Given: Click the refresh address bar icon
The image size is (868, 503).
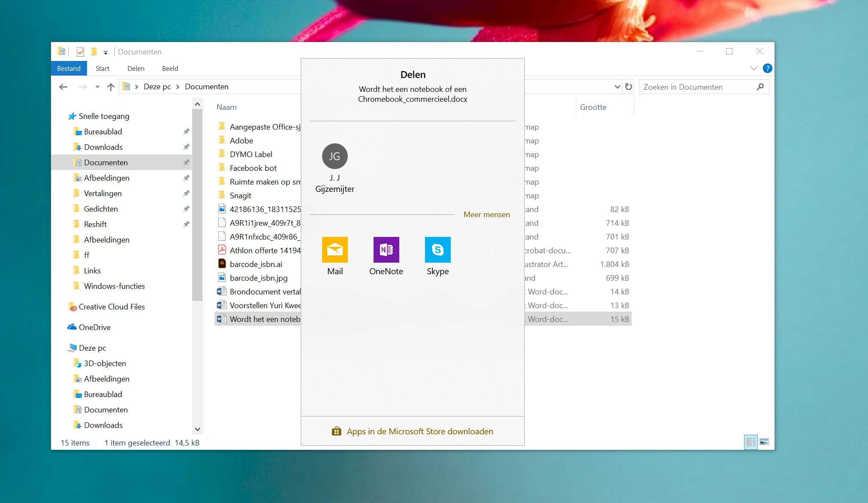Looking at the screenshot, I should tap(629, 87).
